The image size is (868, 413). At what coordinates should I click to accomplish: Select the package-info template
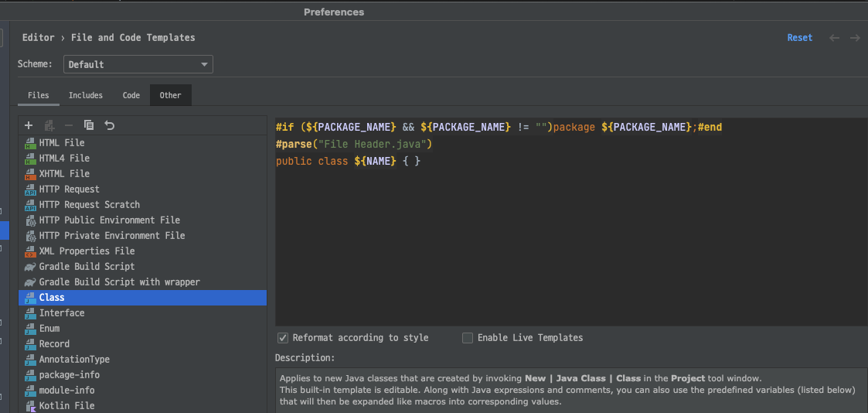(143, 375)
